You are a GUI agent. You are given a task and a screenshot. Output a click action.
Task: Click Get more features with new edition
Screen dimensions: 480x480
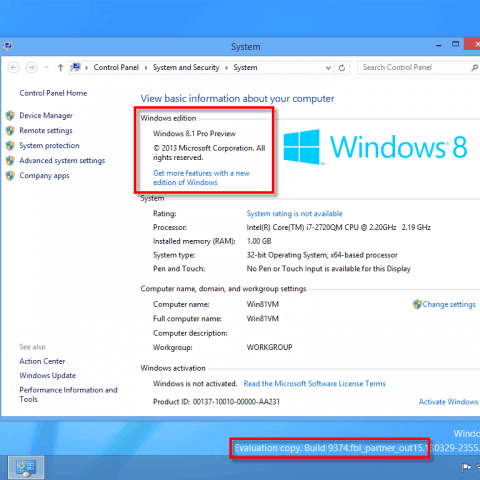pos(201,178)
